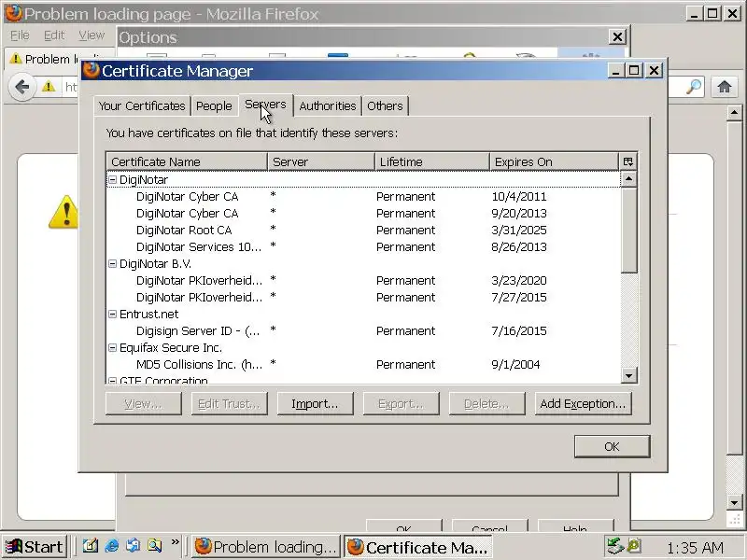This screenshot has height=560, width=747.
Task: Launch Internet Explorer from quick launch
Action: point(111,545)
